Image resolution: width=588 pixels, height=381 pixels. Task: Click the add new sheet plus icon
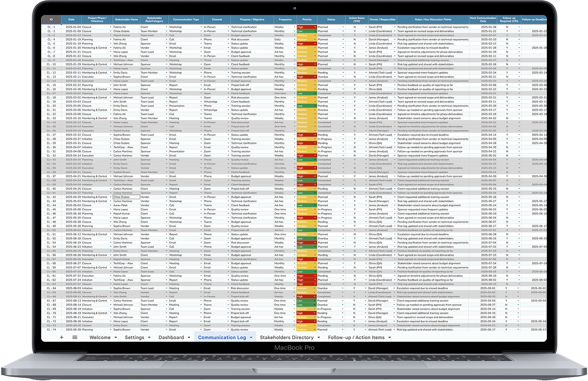[62, 337]
